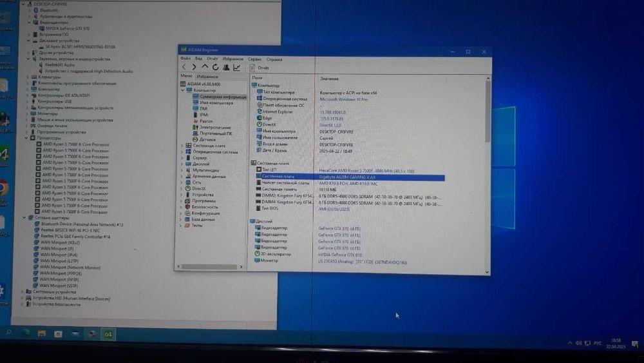
Task: Expand Дисплей node in AIDA64 tree
Action: tap(182, 164)
